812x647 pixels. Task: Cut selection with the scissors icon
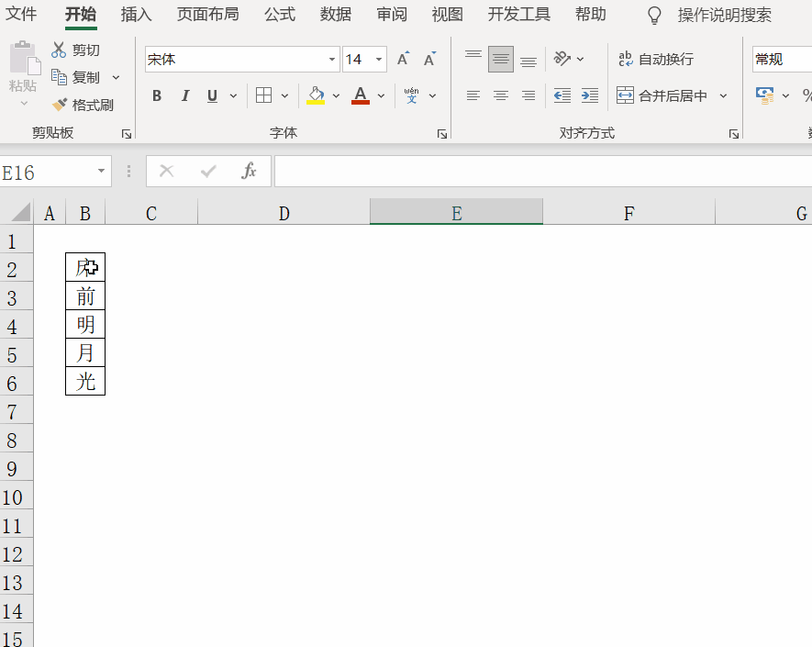click(x=59, y=50)
